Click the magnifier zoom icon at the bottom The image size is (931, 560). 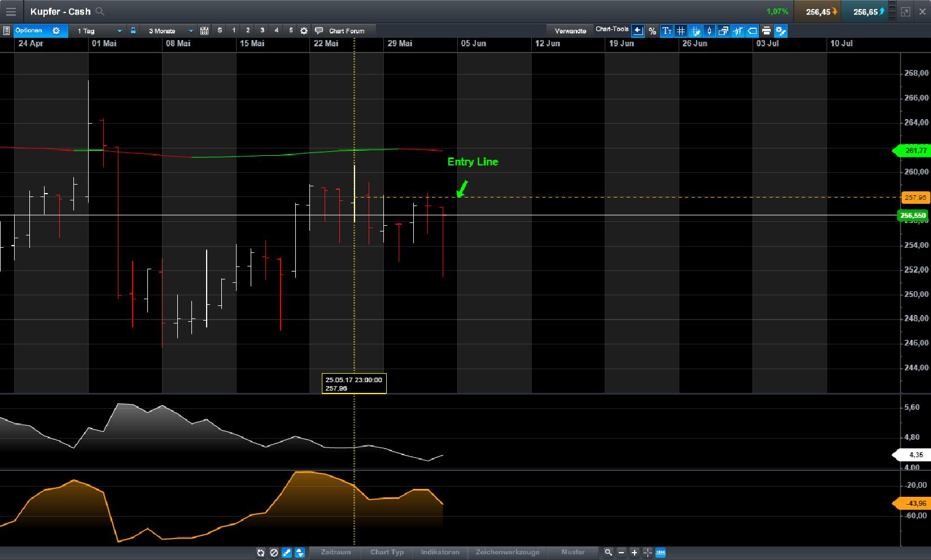[x=609, y=553]
